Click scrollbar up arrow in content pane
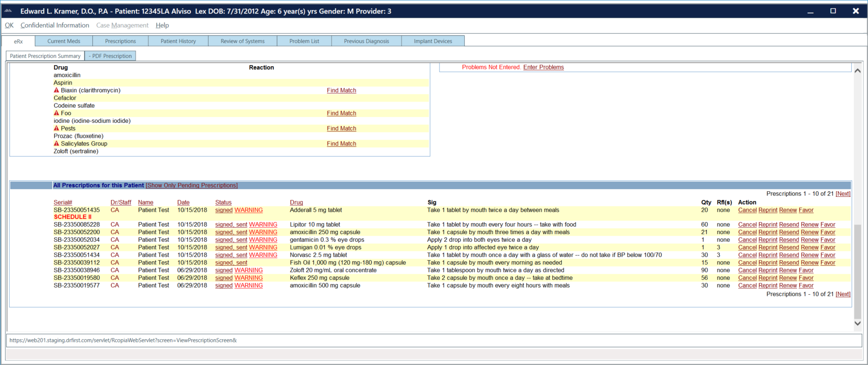The height and width of the screenshot is (365, 868). [x=857, y=70]
